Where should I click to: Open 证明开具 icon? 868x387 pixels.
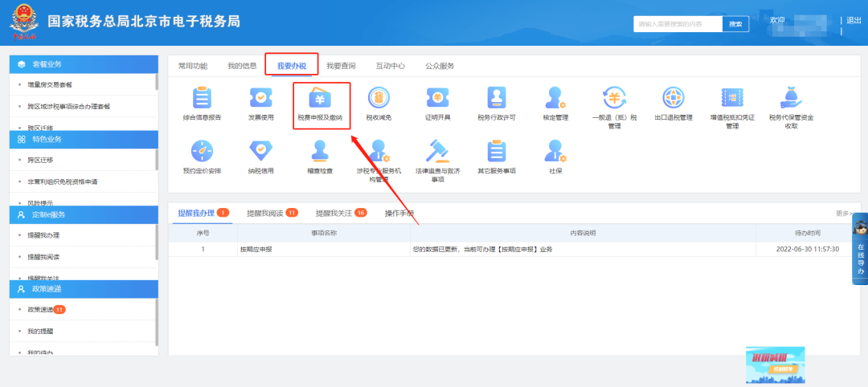(x=437, y=98)
